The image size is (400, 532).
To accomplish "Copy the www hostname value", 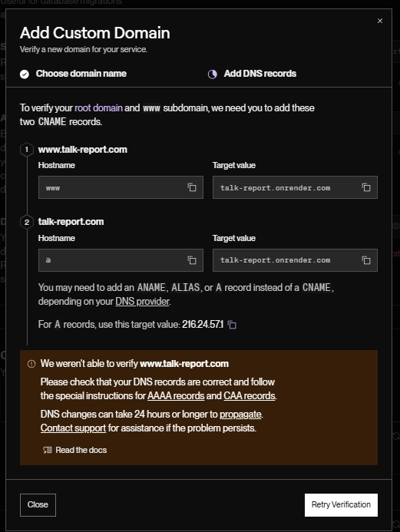I will tap(192, 187).
